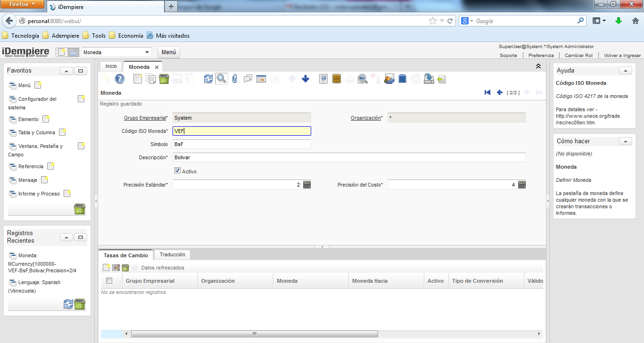
Task: Click the Descripción field containing Bolivar
Action: (x=349, y=157)
